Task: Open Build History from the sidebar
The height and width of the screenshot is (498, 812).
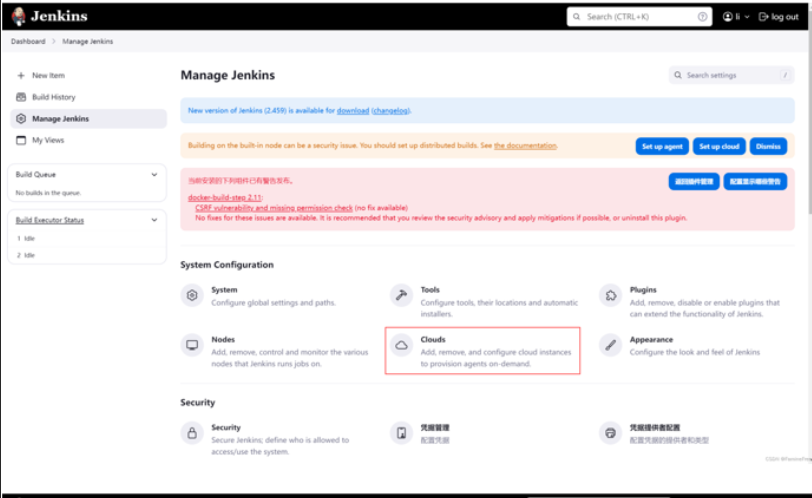Action: pyautogui.click(x=53, y=97)
